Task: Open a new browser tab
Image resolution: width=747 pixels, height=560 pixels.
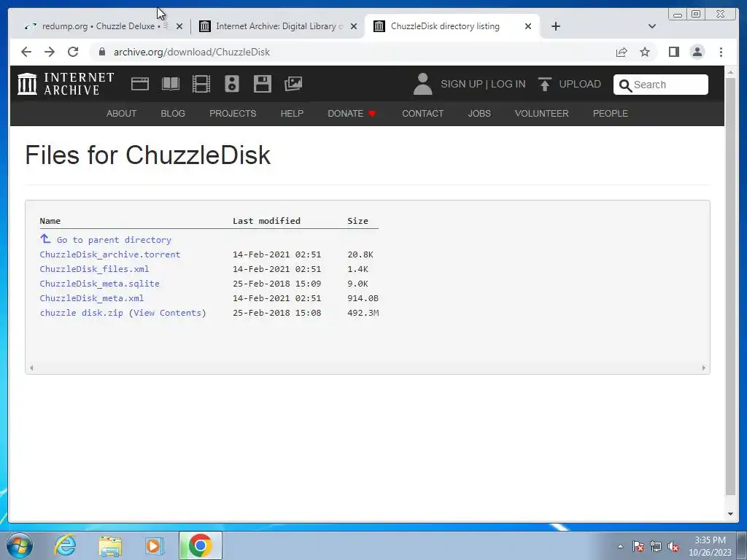Action: pos(555,26)
